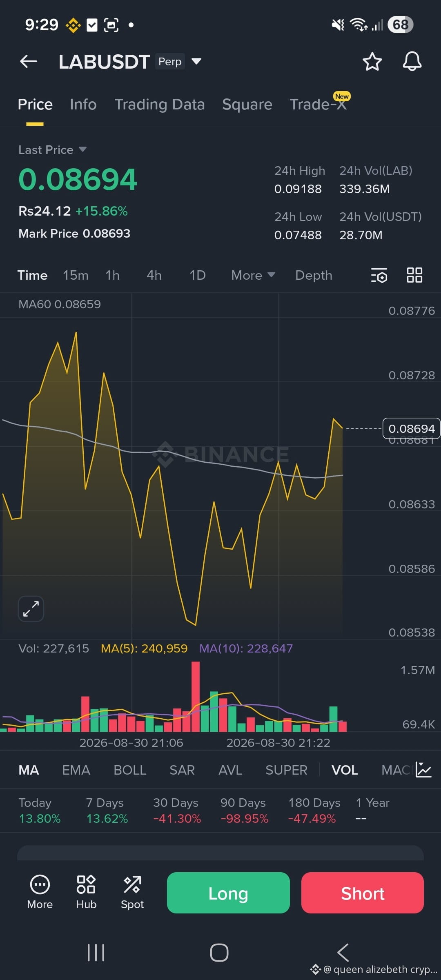Toggle the EMA indicator
Viewport: 441px width, 980px height.
point(76,770)
